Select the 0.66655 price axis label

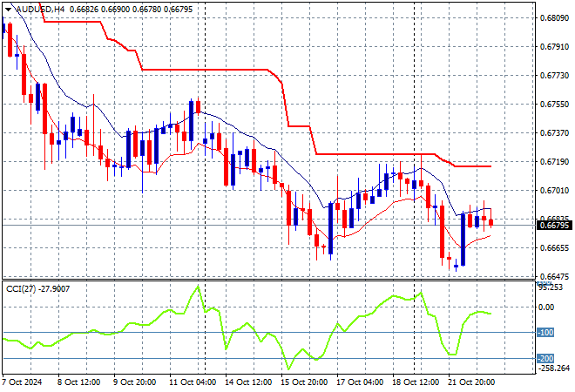[554, 248]
